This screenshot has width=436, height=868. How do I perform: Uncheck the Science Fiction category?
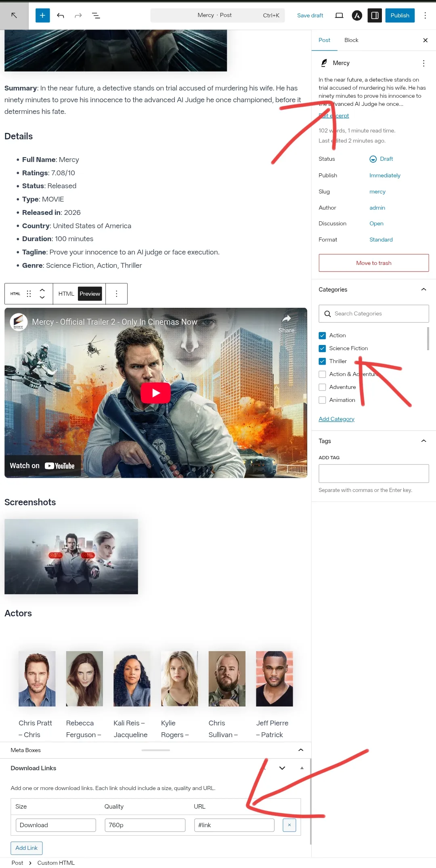click(x=322, y=349)
